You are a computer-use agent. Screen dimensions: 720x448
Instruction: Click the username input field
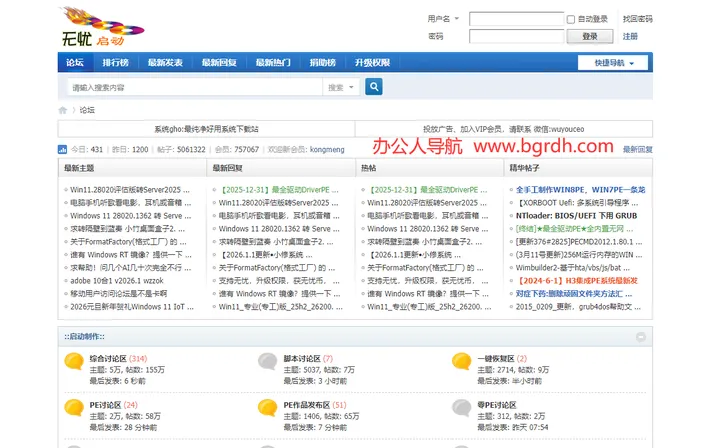click(516, 19)
